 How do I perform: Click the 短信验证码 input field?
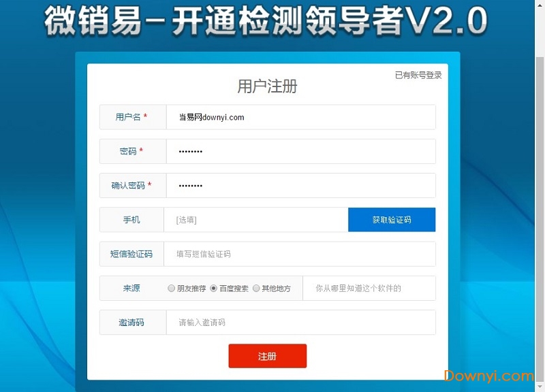299,254
